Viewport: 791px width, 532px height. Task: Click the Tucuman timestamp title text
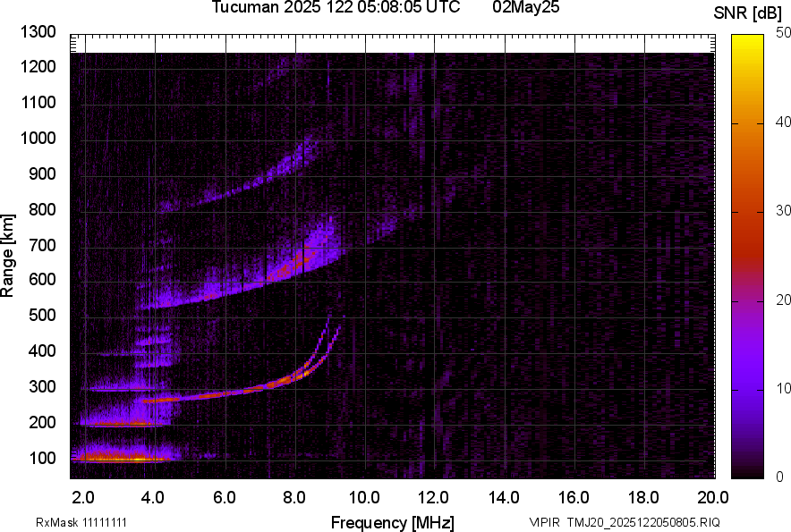[336, 8]
